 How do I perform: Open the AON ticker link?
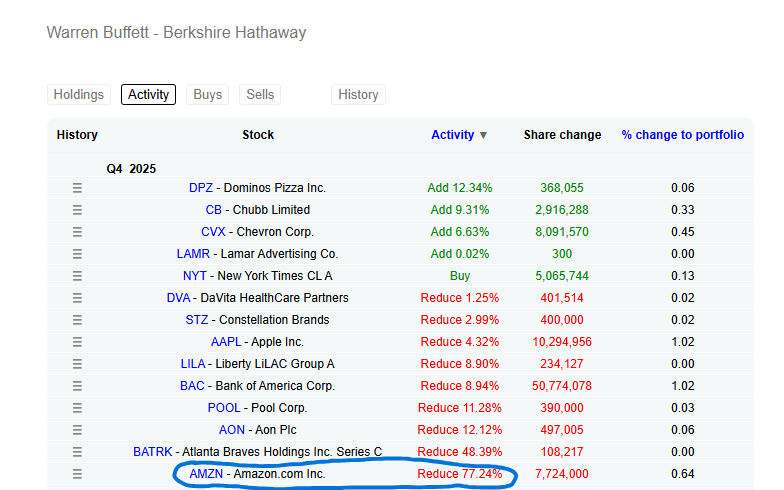(232, 430)
